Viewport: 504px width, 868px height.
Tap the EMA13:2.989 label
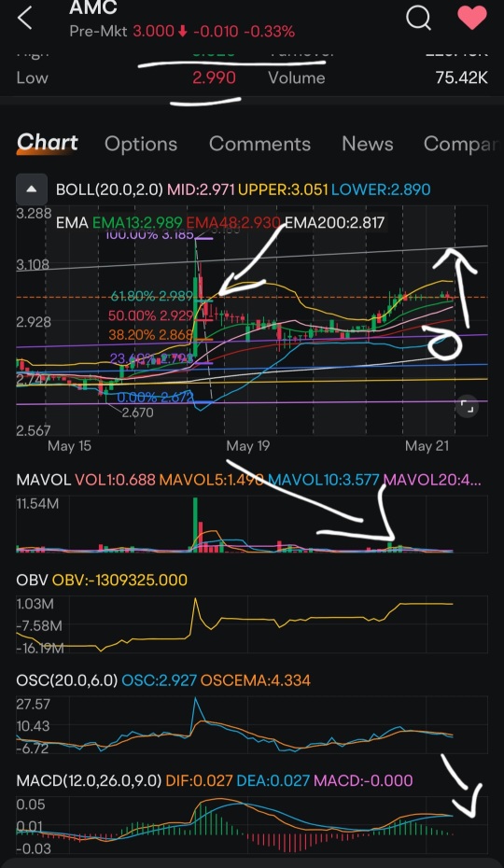pos(137,222)
